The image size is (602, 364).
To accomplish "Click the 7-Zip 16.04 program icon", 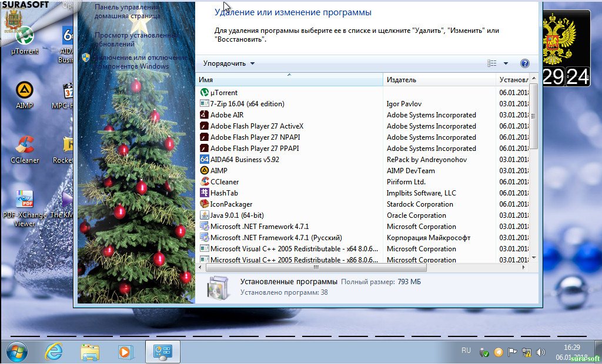I will click(x=204, y=103).
